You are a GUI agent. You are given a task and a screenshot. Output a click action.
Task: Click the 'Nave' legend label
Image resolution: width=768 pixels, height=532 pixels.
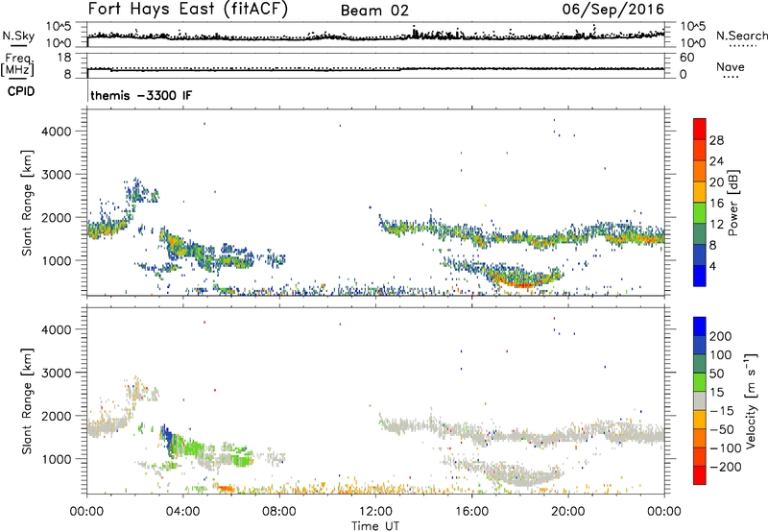(730, 66)
